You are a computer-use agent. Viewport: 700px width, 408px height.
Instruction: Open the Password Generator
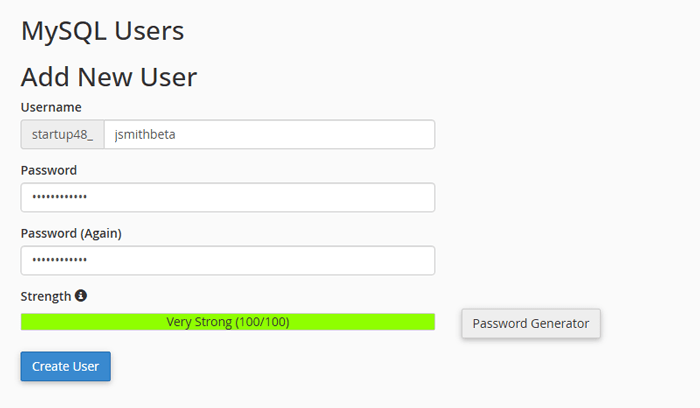(x=531, y=324)
